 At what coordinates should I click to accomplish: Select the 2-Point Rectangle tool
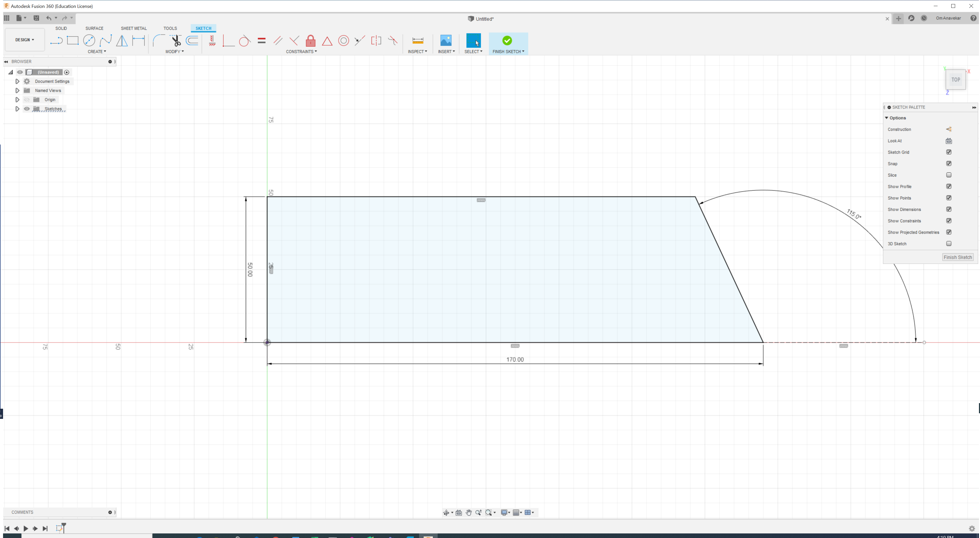tap(73, 40)
